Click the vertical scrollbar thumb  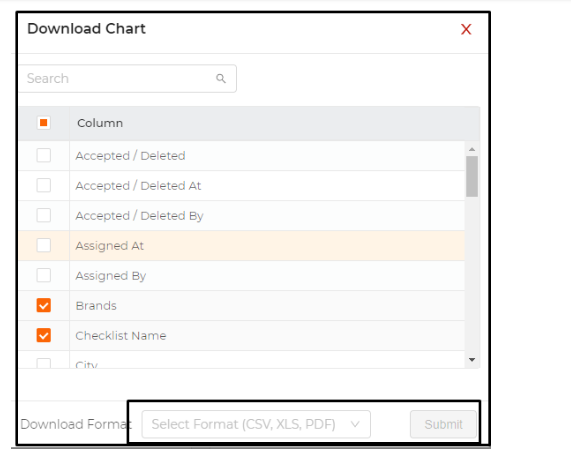472,177
